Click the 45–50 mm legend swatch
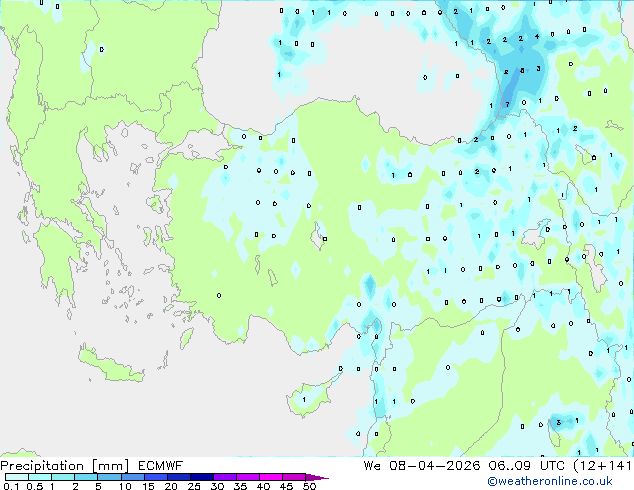This screenshot has width=634, height=490. click(x=294, y=477)
